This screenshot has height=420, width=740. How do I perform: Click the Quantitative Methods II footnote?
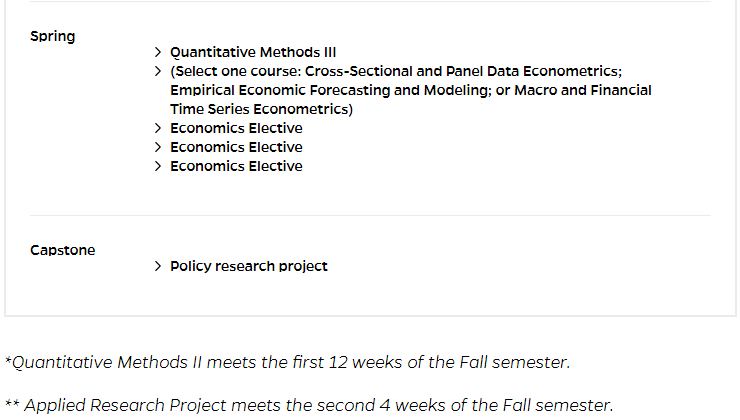point(287,362)
